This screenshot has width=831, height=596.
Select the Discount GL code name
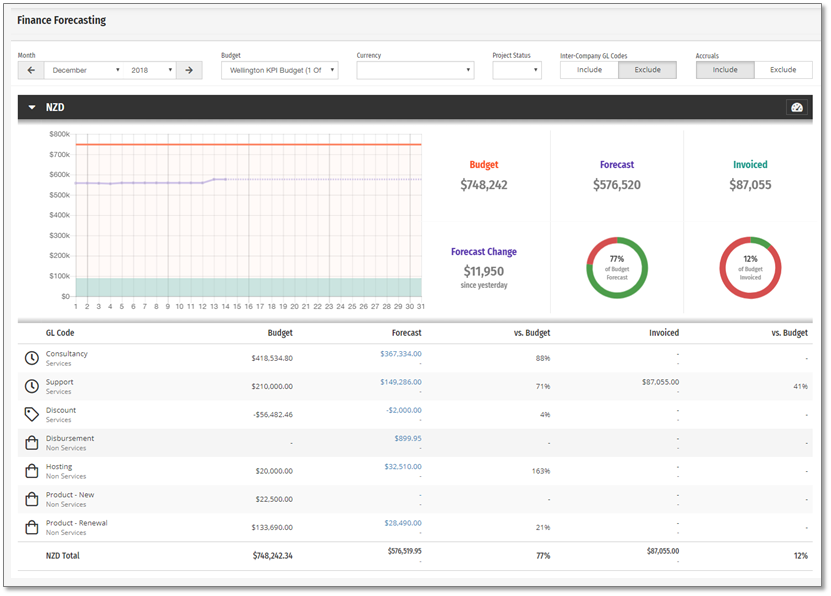(x=61, y=410)
